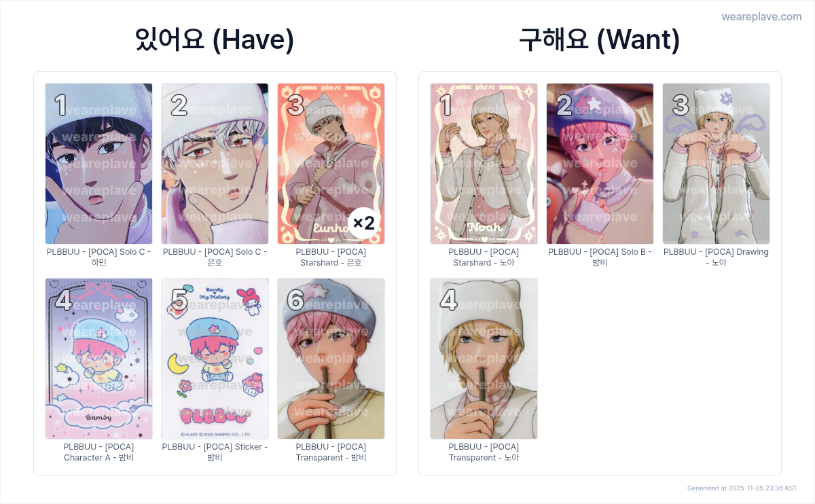Open the Sticker 밤비 photocard

[x=215, y=359]
